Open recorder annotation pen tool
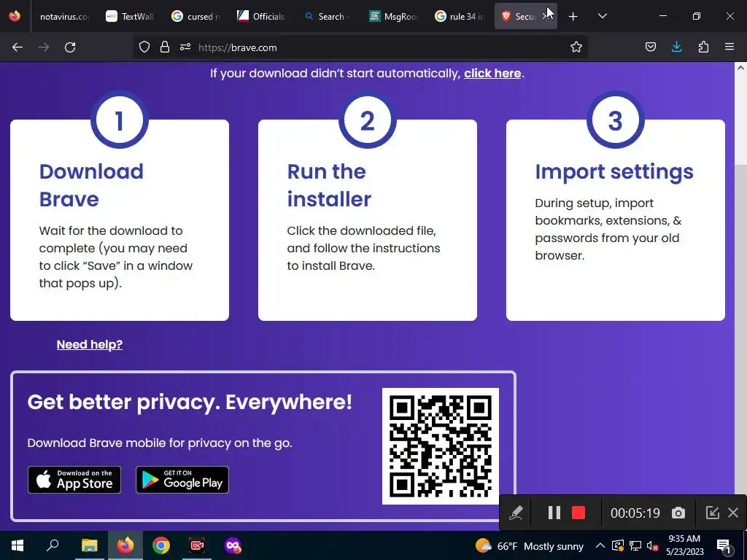Image resolution: width=747 pixels, height=560 pixels. 516,513
